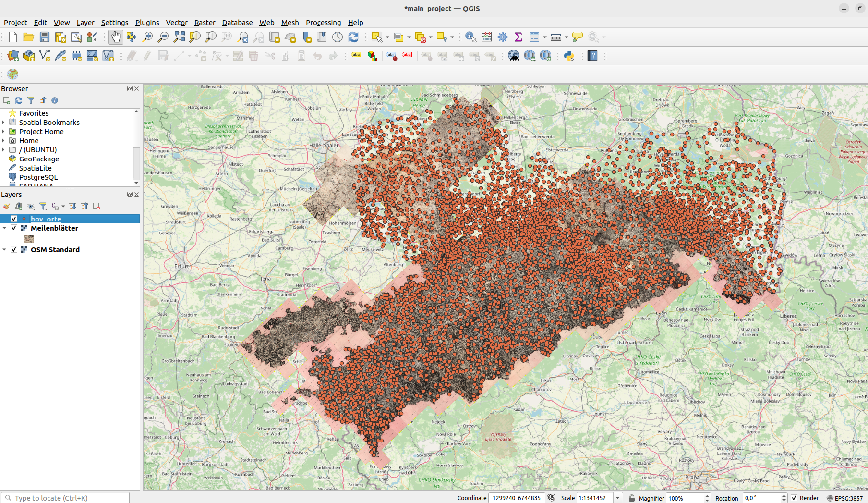Image resolution: width=868 pixels, height=503 pixels.
Task: Select the Zoom In tool
Action: pyautogui.click(x=147, y=37)
